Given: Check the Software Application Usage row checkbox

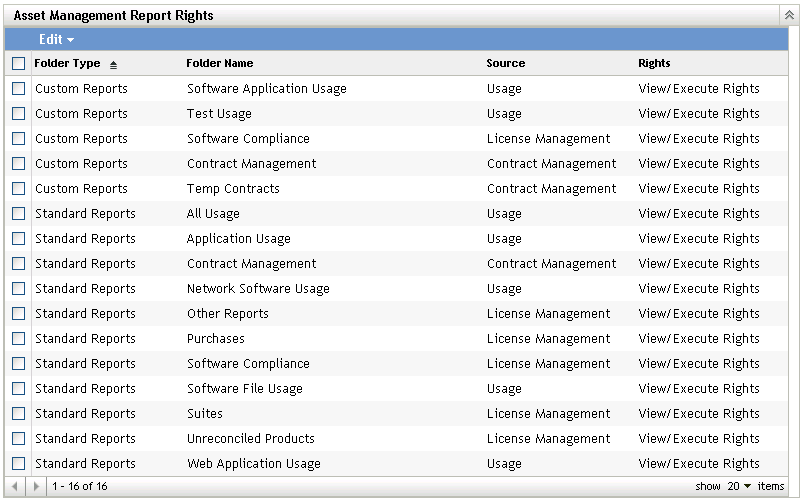Looking at the screenshot, I should click(18, 89).
